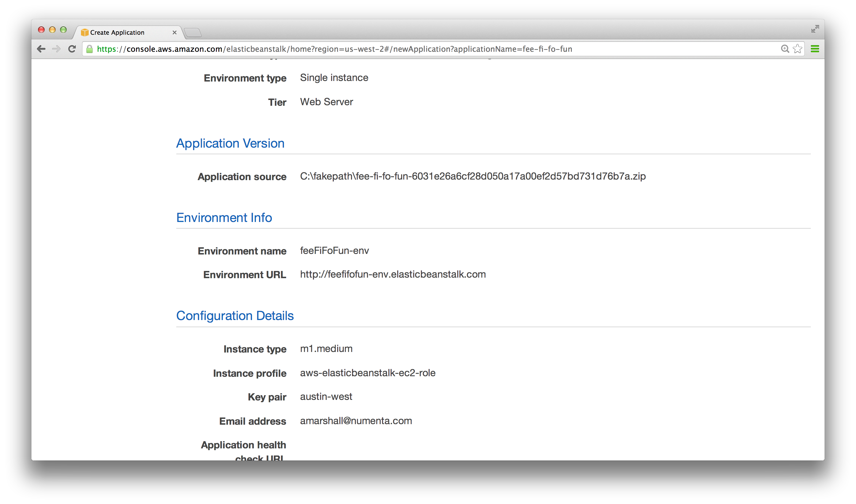Click the forward navigation arrow
This screenshot has width=856, height=504.
[x=56, y=49]
